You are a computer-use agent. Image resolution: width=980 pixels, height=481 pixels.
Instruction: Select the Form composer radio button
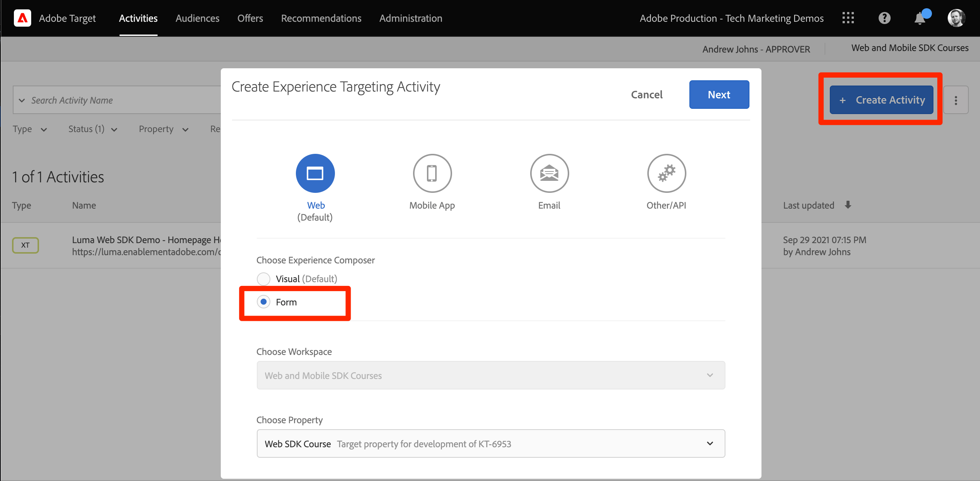pos(263,302)
